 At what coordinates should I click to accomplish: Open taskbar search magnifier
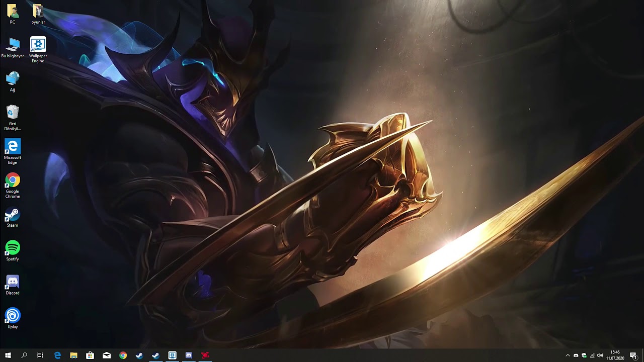(x=24, y=355)
